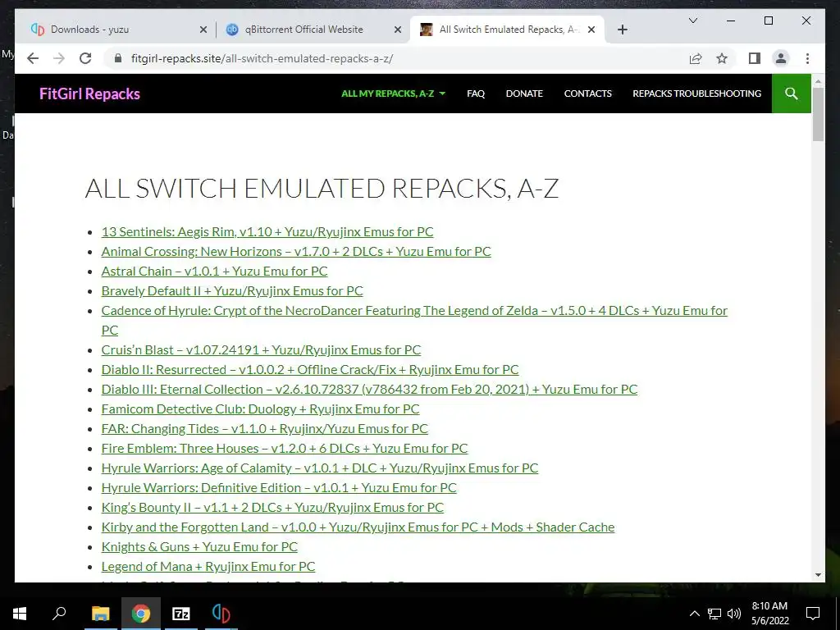The width and height of the screenshot is (840, 630).
Task: Open Famicom Detective Club: Duology link
Action: click(260, 409)
